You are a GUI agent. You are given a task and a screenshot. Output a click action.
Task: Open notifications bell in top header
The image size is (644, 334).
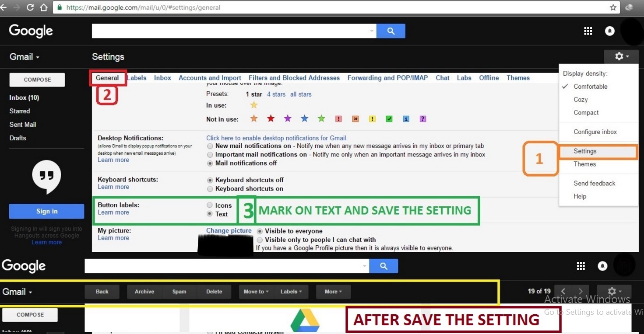coord(609,31)
